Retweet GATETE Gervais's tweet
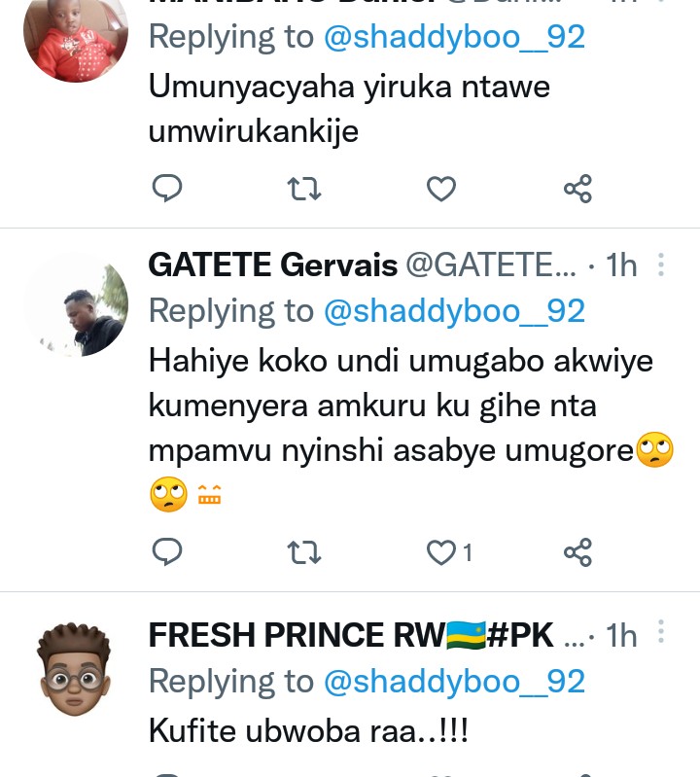The width and height of the screenshot is (700, 777). pyautogui.click(x=304, y=552)
